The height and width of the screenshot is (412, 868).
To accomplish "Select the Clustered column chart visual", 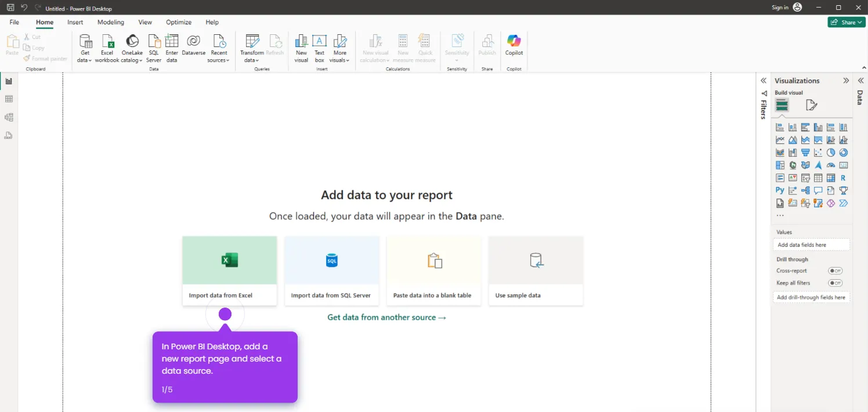I will 818,127.
